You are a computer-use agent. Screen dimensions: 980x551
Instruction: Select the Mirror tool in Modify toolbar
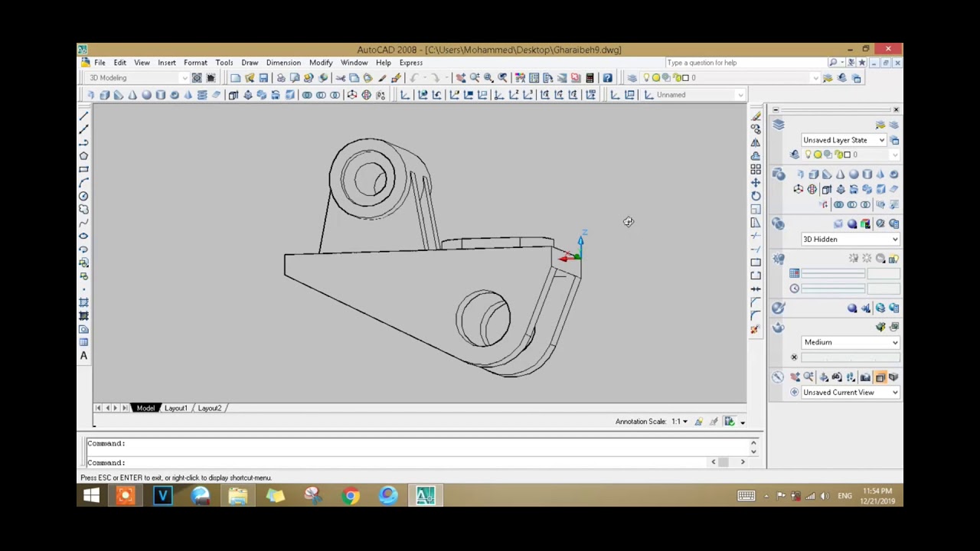point(756,142)
